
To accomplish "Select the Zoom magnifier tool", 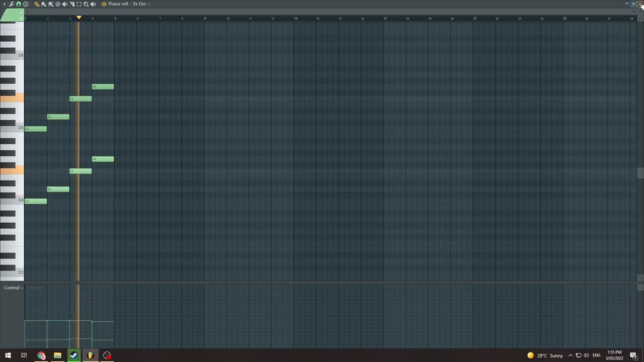I will coord(86,4).
